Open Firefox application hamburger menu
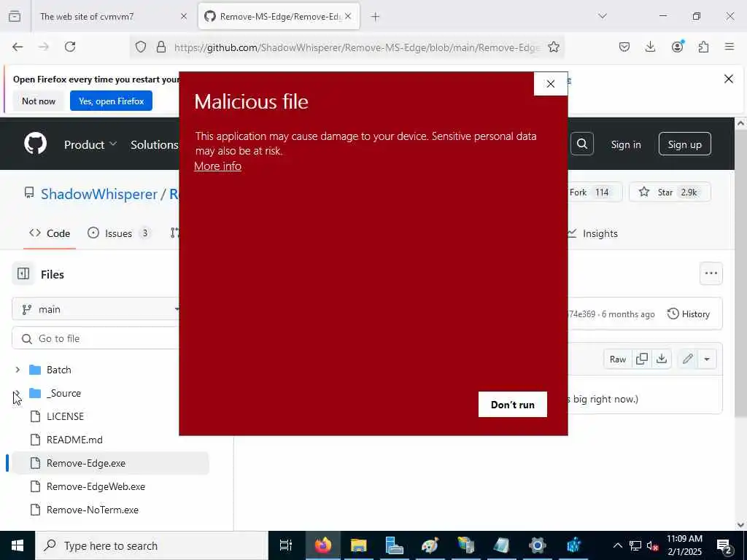This screenshot has height=560, width=747. point(729,47)
